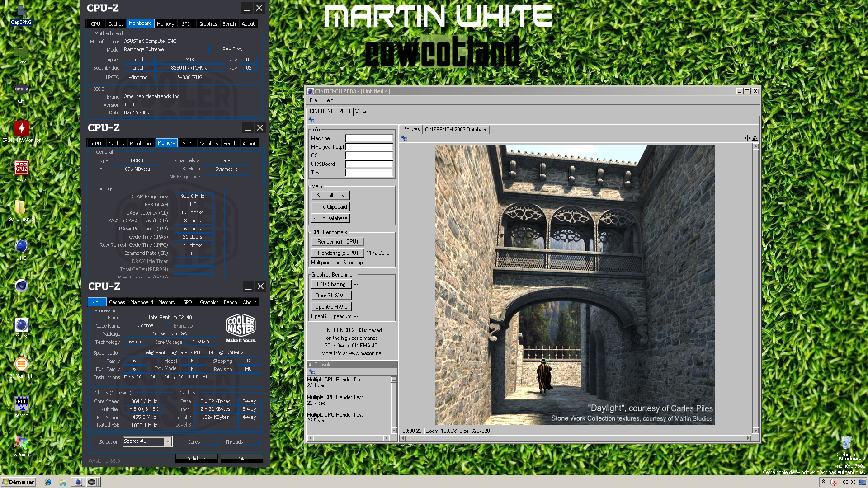Click the zoom icon above the render
Screen dimensions: 868x488
[x=755, y=138]
